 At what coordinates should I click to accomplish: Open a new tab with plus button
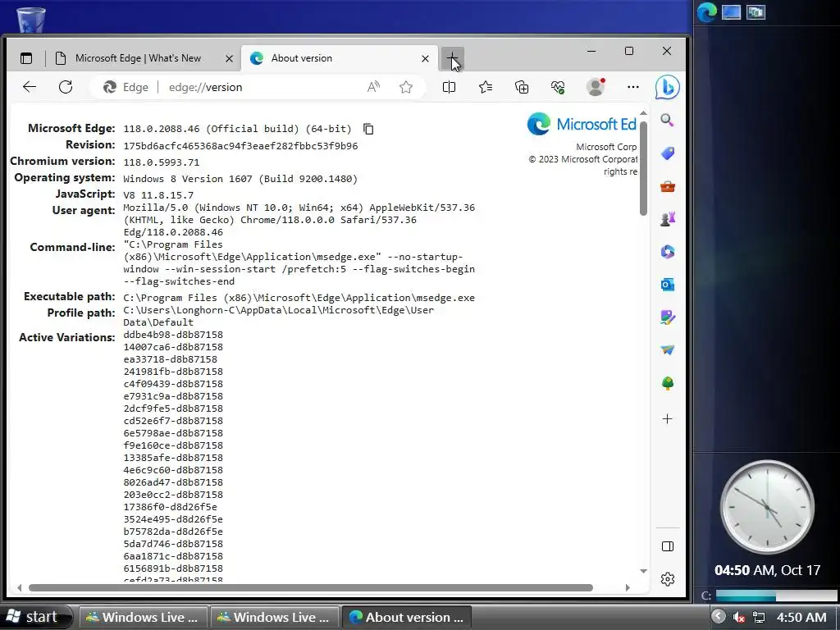(x=452, y=58)
